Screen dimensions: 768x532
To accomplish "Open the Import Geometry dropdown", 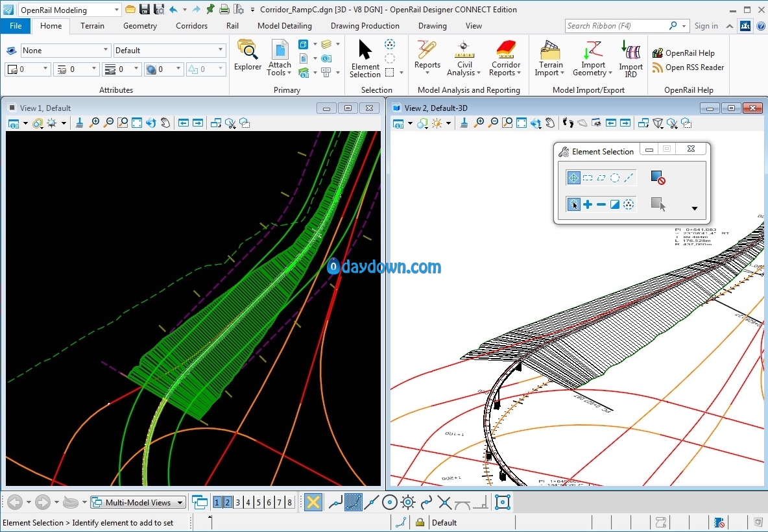I will 593,58.
